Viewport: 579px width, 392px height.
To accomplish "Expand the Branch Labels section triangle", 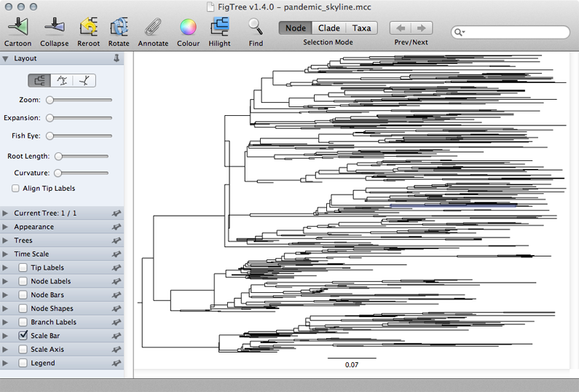I will pos(5,322).
